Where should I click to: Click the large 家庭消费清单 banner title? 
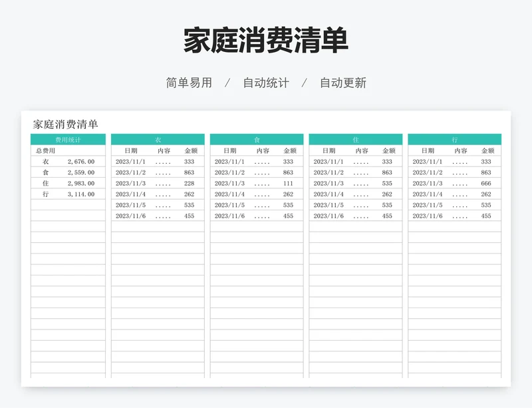pyautogui.click(x=266, y=41)
